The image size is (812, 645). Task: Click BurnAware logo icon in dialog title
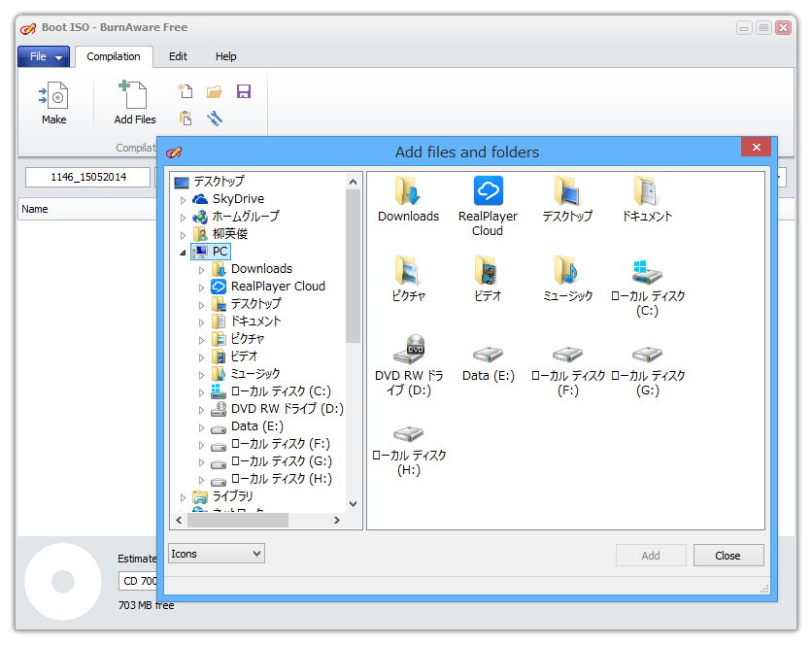point(174,153)
